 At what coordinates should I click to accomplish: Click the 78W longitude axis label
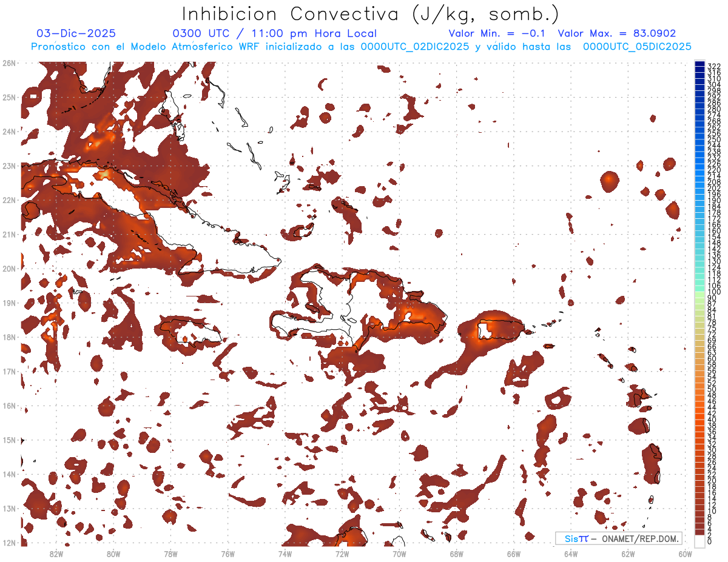pos(170,554)
